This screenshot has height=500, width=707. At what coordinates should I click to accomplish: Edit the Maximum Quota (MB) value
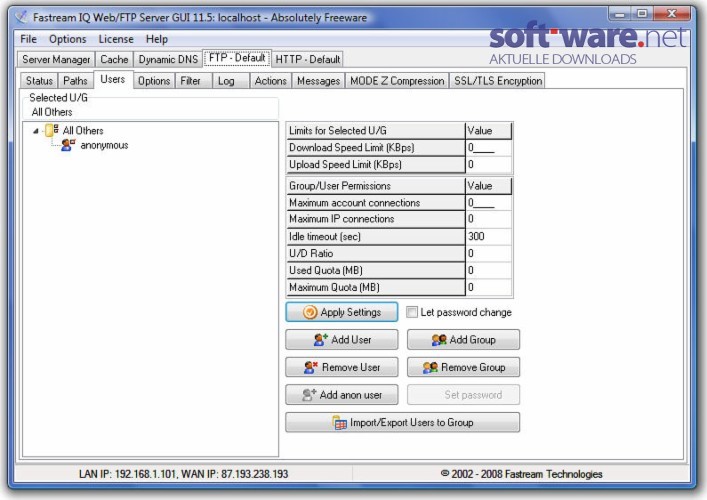pos(489,287)
